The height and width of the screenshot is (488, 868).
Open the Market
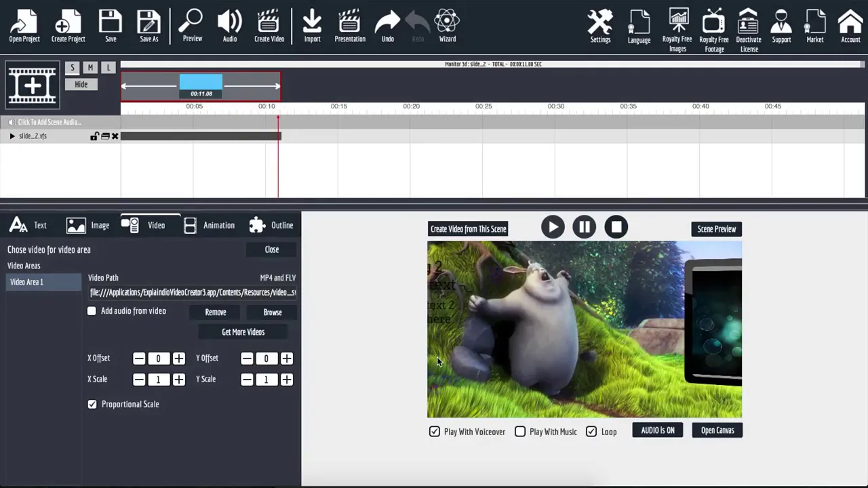[815, 26]
